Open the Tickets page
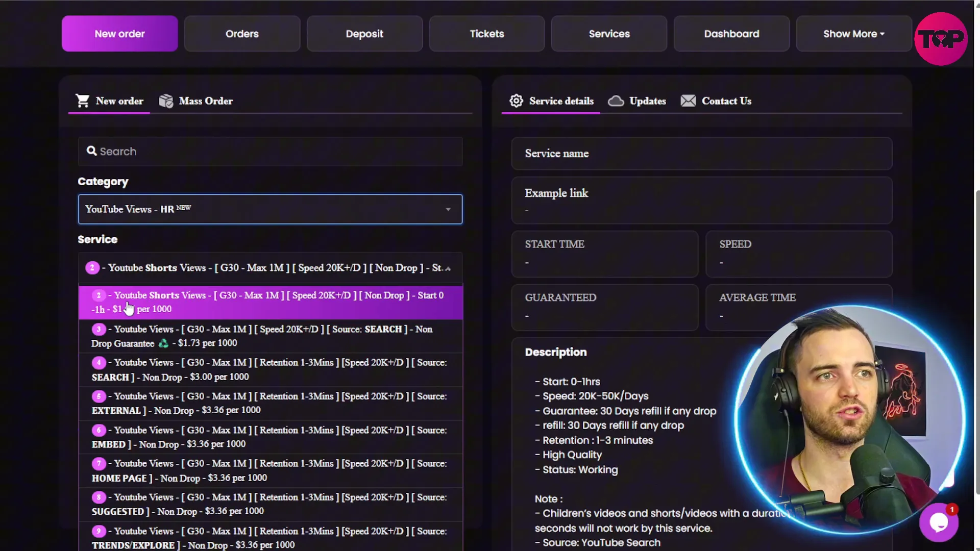 487,34
